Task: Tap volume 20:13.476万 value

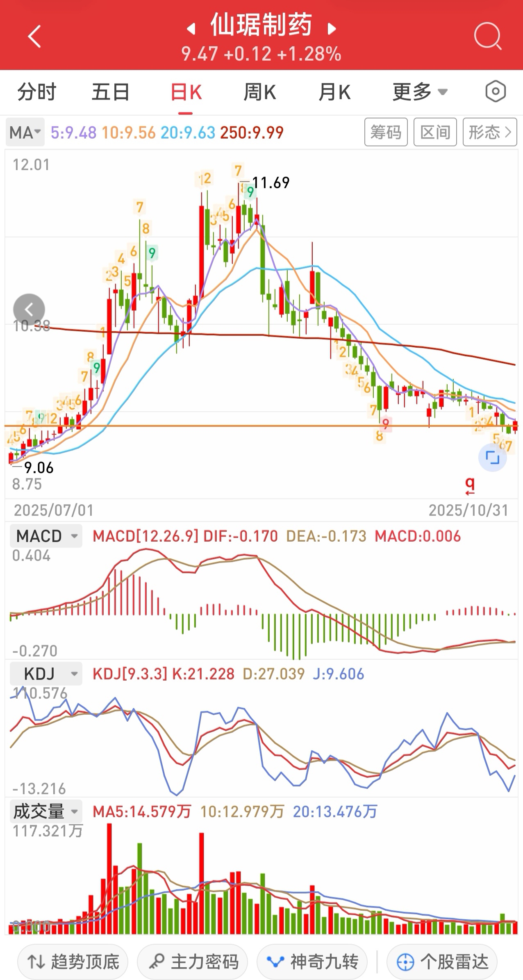Action: tap(334, 811)
